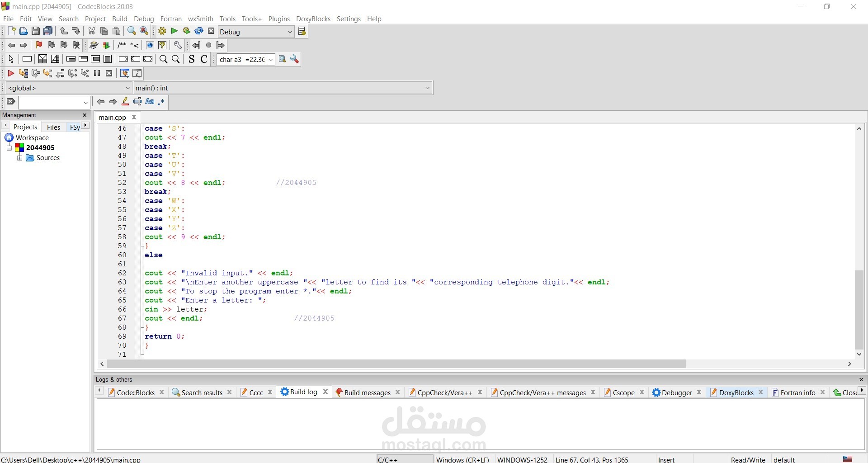Close the Build log tab
Screen dimensions: 868x463
click(x=325, y=392)
